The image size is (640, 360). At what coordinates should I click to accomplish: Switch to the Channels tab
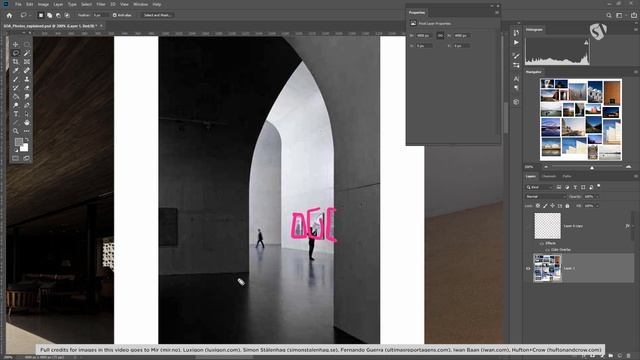pos(549,176)
